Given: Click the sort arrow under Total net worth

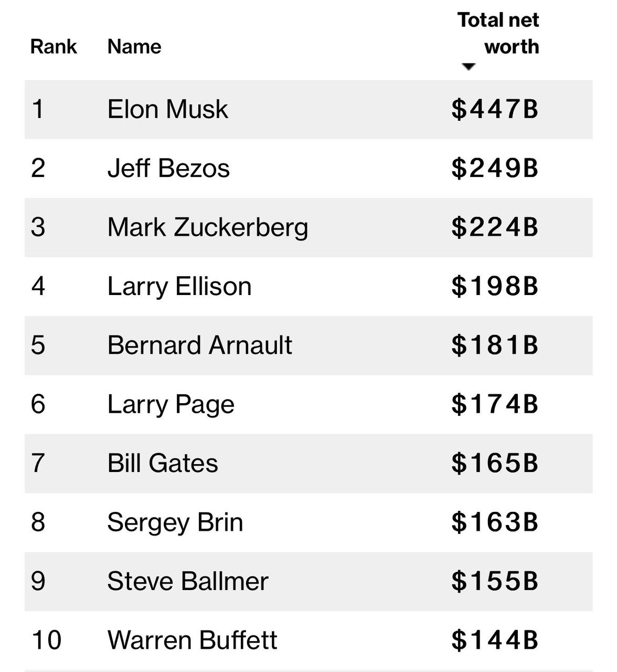Looking at the screenshot, I should [x=468, y=67].
